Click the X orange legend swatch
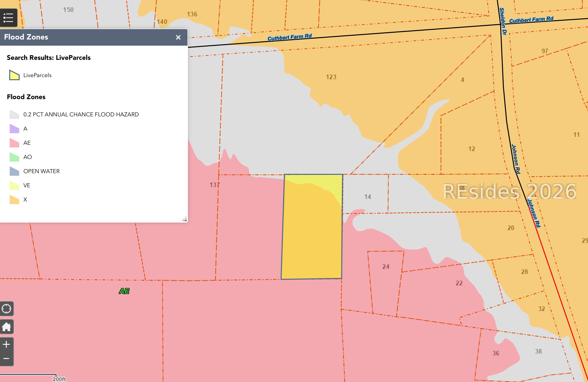Viewport: 588px width, 382px height. [x=14, y=200]
